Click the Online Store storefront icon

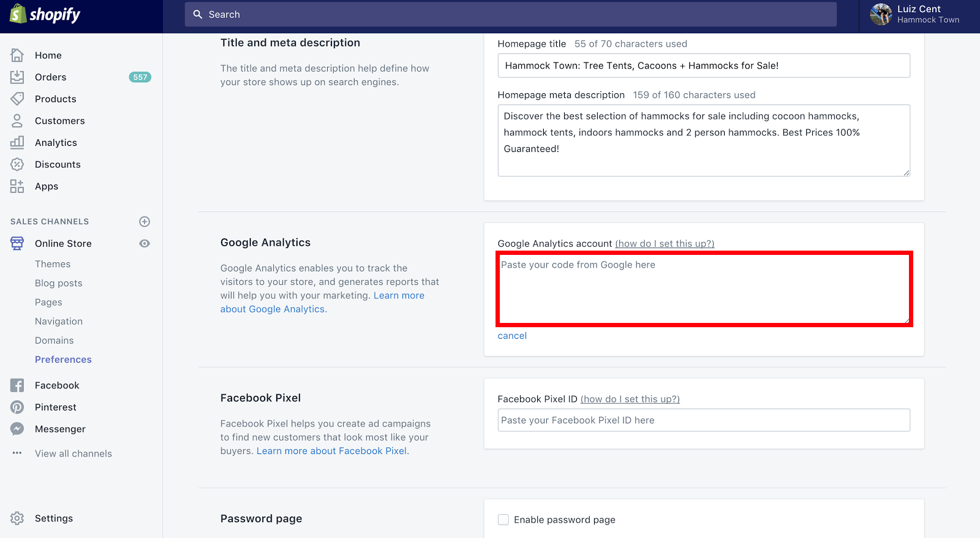click(x=17, y=243)
